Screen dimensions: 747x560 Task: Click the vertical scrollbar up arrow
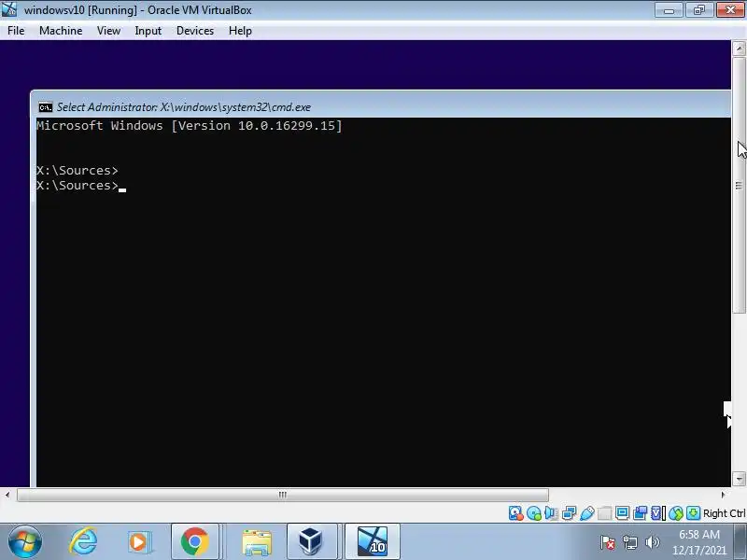[739, 48]
